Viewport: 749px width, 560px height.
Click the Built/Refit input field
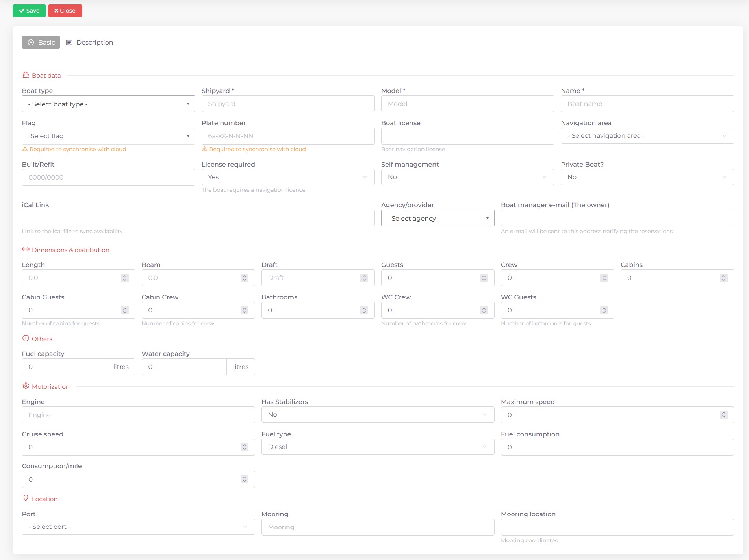click(x=108, y=177)
